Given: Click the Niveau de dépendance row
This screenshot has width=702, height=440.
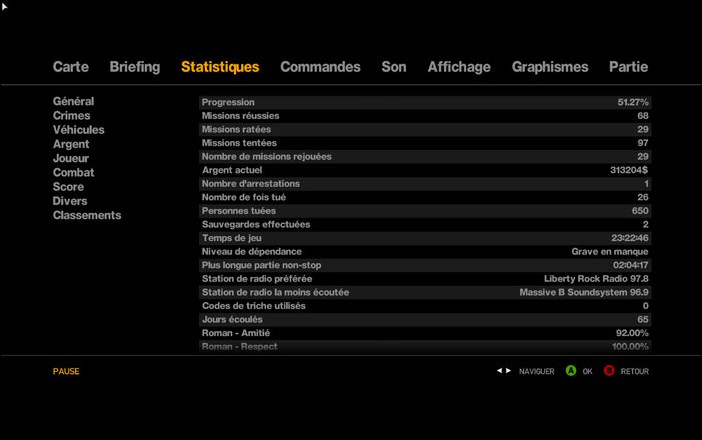Looking at the screenshot, I should point(425,252).
